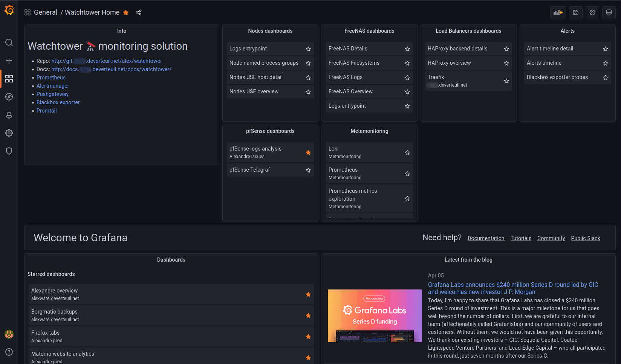Open the Alerts panel title menu
This screenshot has height=364, width=621.
[x=567, y=31]
